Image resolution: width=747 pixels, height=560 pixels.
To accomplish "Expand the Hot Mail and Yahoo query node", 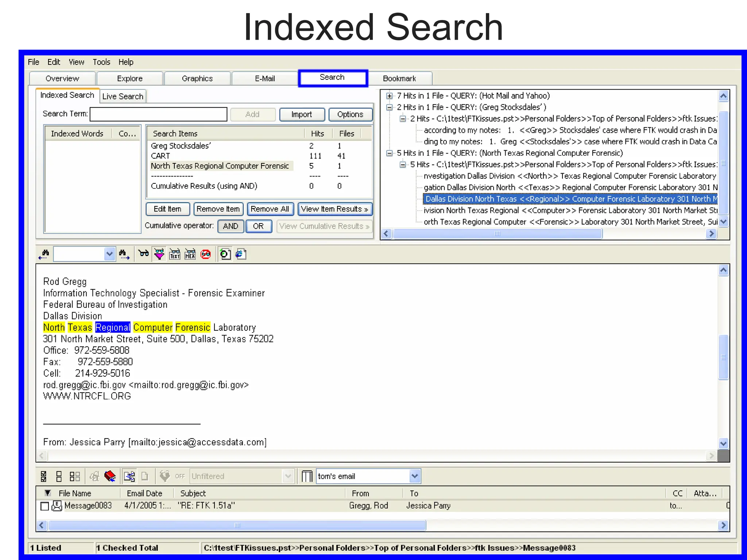I will coord(390,96).
